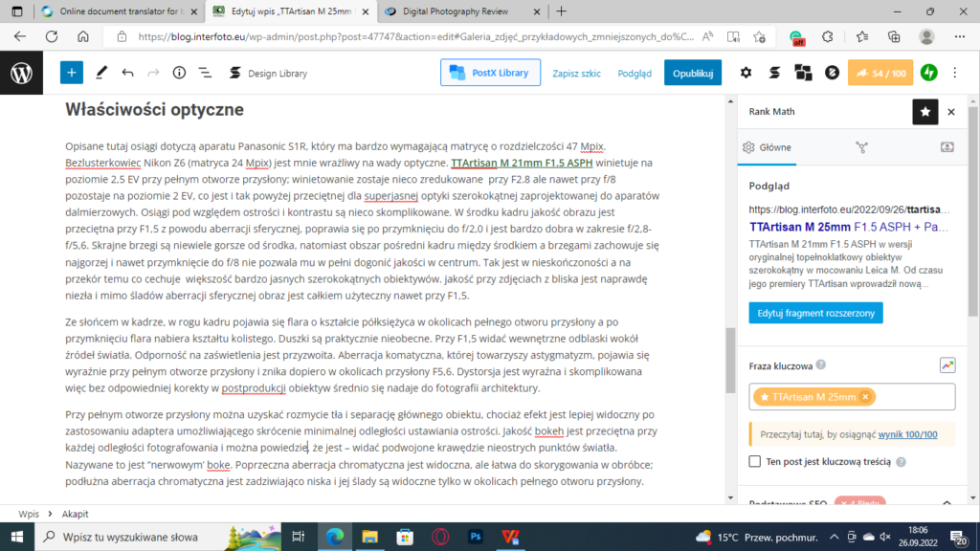Screen dimensions: 980x551
Task: Open the PostX Library
Action: 490,73
